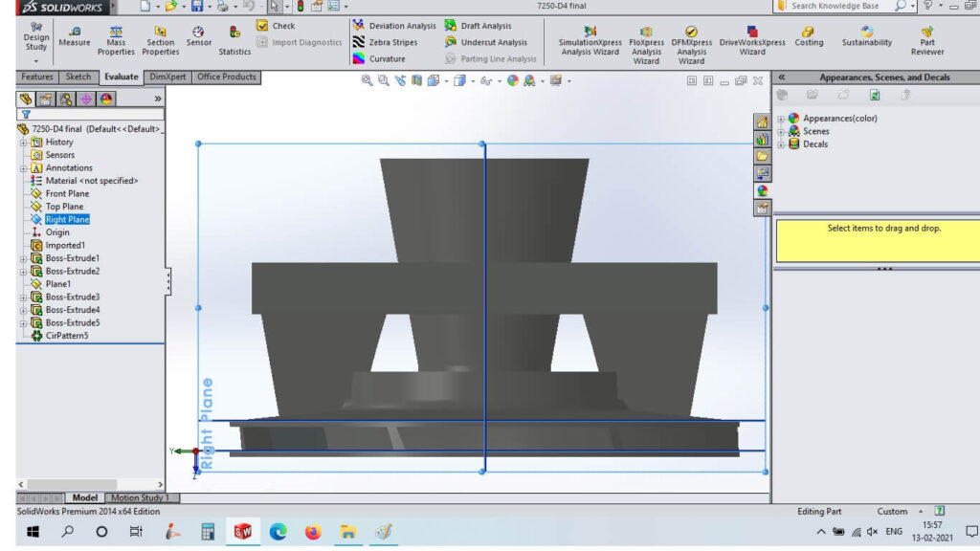
Task: Open Microsoft Edge from taskbar
Action: coord(278,532)
